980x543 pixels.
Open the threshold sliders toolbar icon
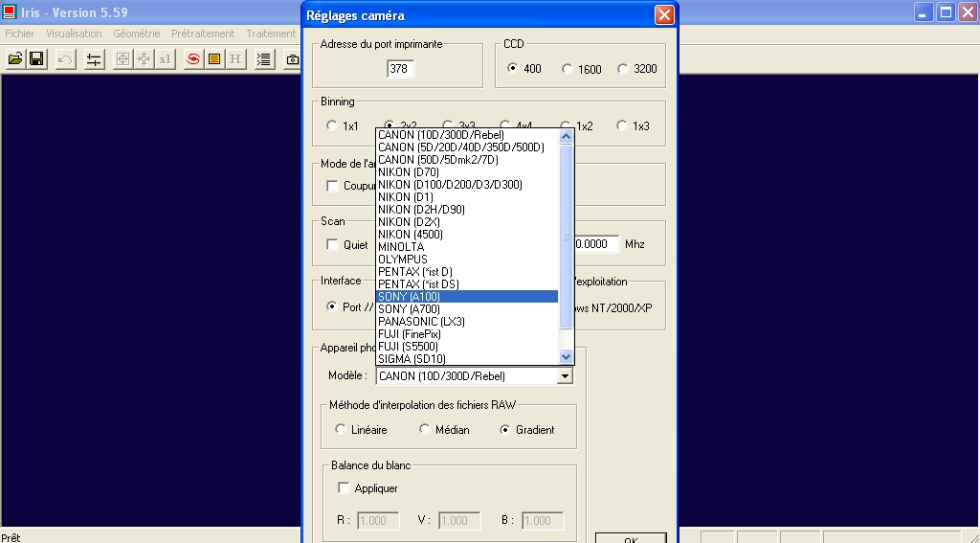(94, 58)
